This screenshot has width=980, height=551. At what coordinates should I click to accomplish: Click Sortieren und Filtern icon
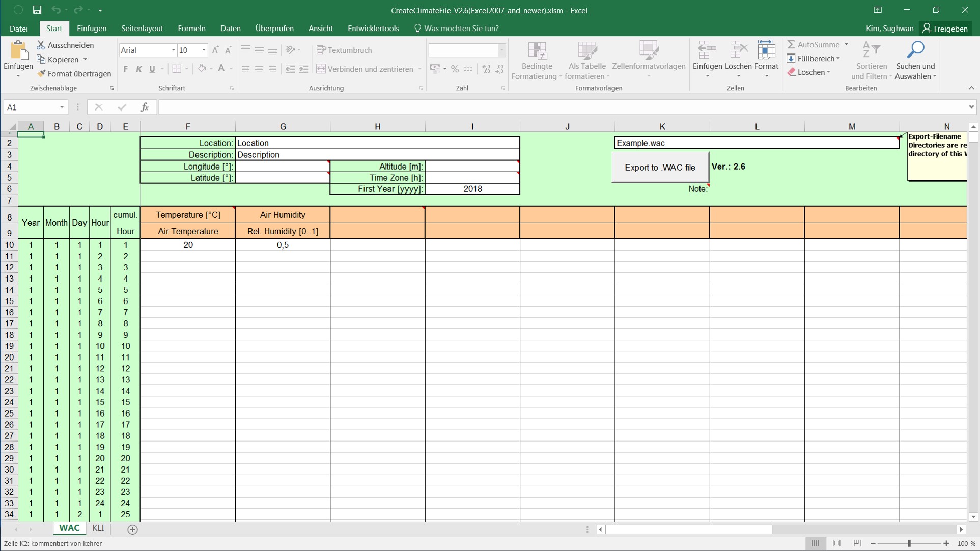[x=871, y=50]
